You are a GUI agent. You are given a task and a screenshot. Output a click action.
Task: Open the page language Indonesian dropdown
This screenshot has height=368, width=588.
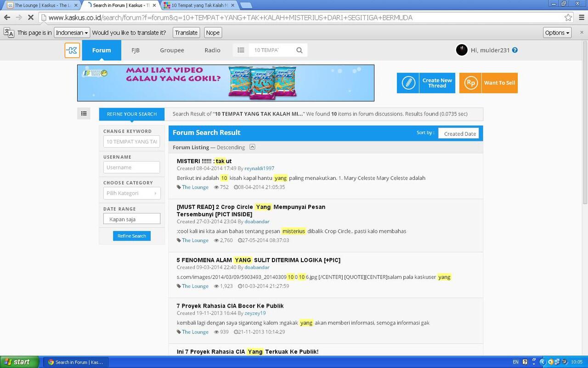[72, 33]
